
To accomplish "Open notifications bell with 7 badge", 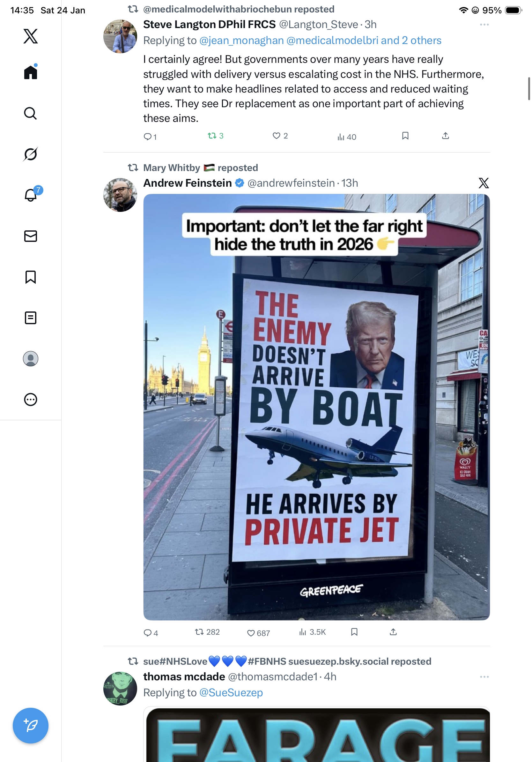I will click(31, 195).
